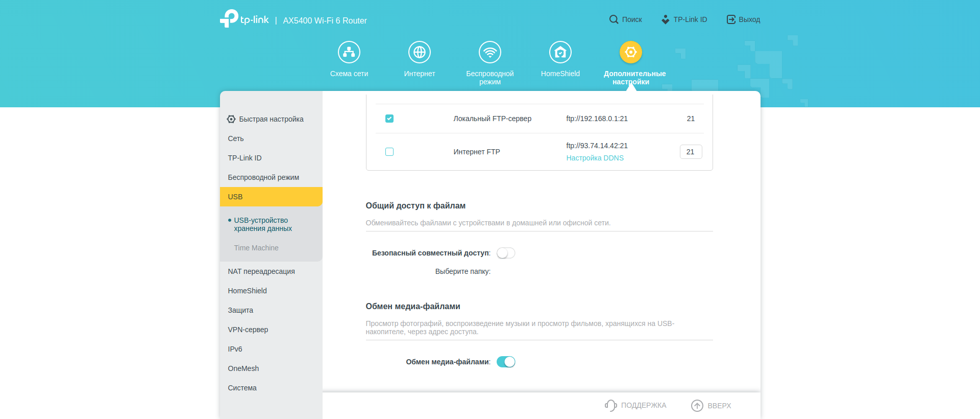Expand the Network (Сеть) sidebar section
The width and height of the screenshot is (980, 419).
236,138
